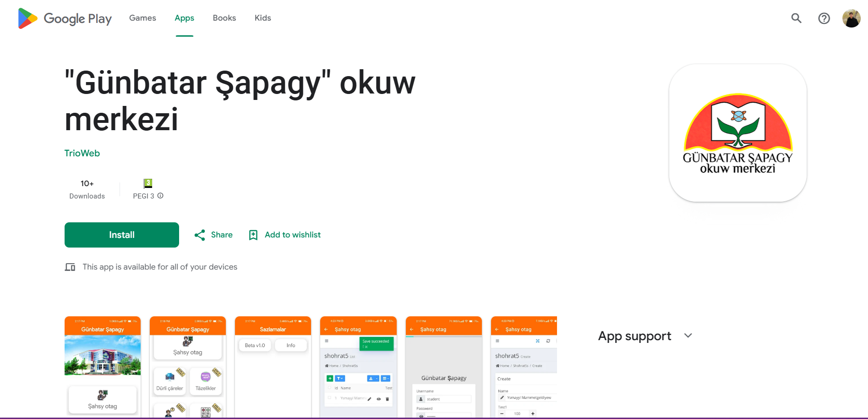Select the Apps tab

(184, 18)
